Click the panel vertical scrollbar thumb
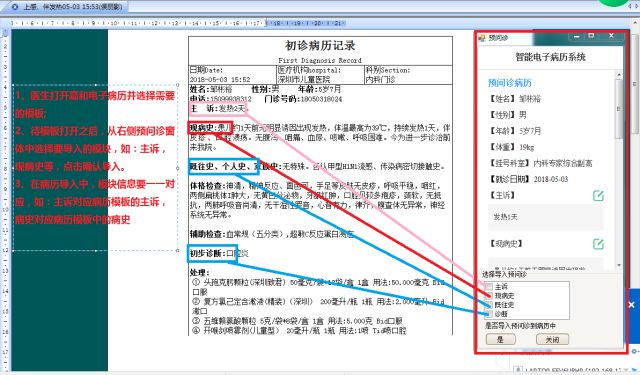This screenshot has width=640, height=375. 619,109
